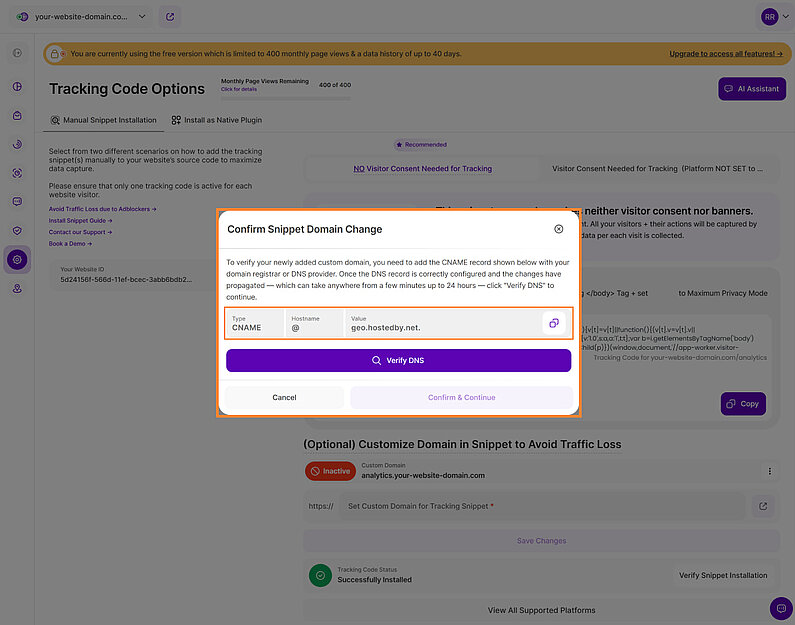Click the Set Custom Domain input field
This screenshot has width=795, height=625.
(542, 506)
